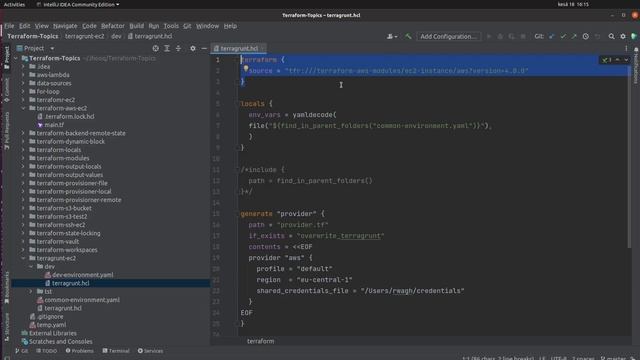The width and height of the screenshot is (640, 360).
Task: Click the Build Project hammer icon
Action: pyautogui.click(x=408, y=36)
